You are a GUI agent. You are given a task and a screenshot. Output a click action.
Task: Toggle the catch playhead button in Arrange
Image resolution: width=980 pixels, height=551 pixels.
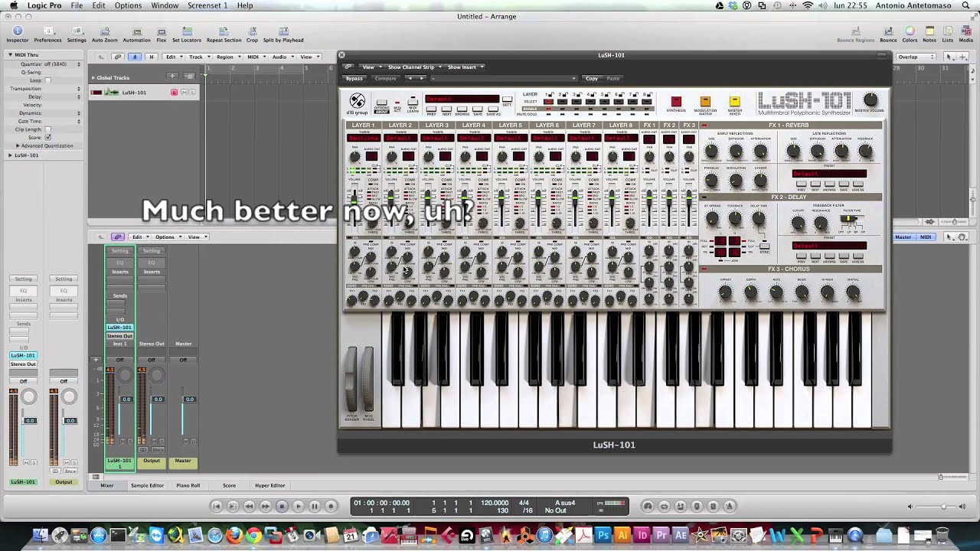135,57
